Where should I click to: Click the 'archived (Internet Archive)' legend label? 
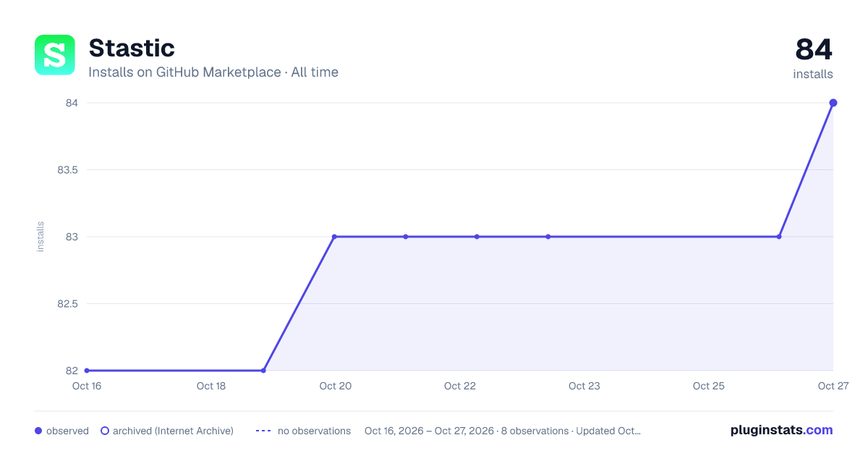pyautogui.click(x=173, y=431)
